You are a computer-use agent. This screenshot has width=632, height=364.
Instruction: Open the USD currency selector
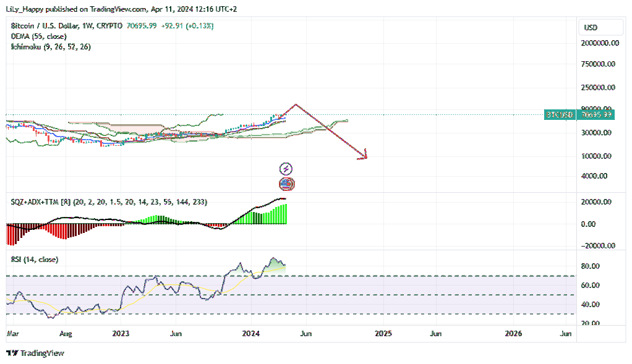tap(600, 27)
